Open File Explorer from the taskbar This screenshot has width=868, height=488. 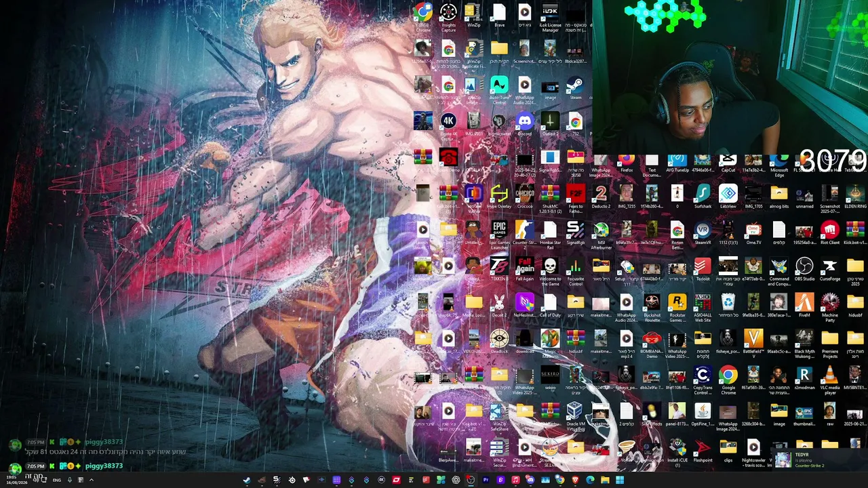click(605, 480)
